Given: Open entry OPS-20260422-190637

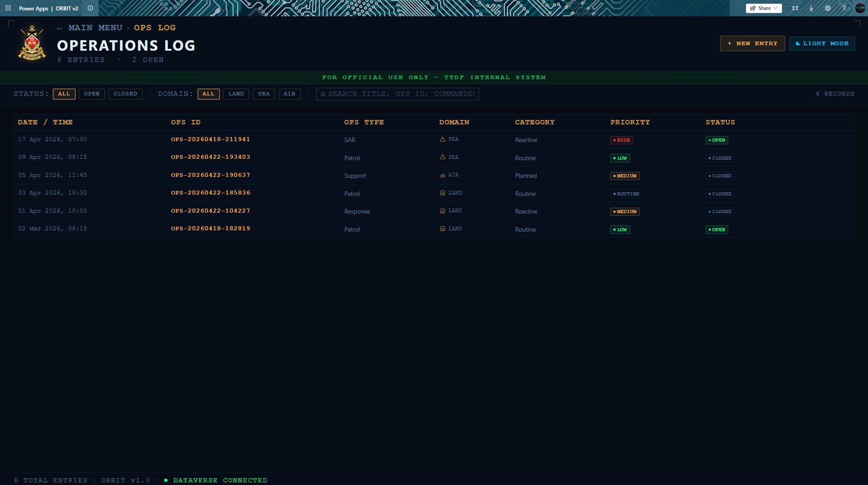Looking at the screenshot, I should (x=210, y=175).
